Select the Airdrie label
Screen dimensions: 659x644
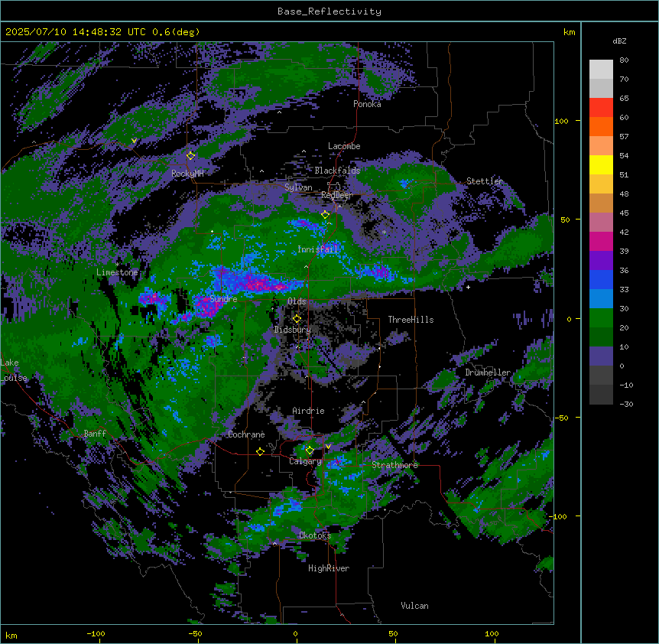[309, 411]
